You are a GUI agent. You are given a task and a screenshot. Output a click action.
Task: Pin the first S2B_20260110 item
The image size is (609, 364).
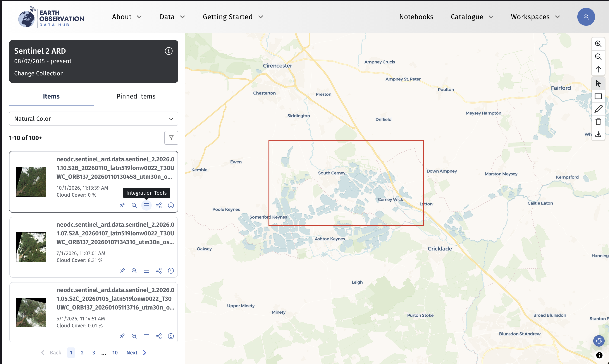(x=122, y=205)
